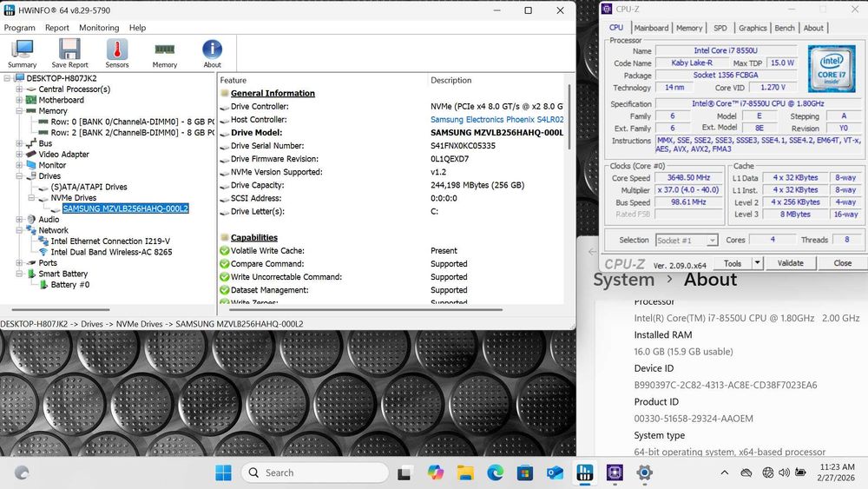Collapse the Drives tree node
This screenshot has width=868, height=489.
click(x=19, y=176)
